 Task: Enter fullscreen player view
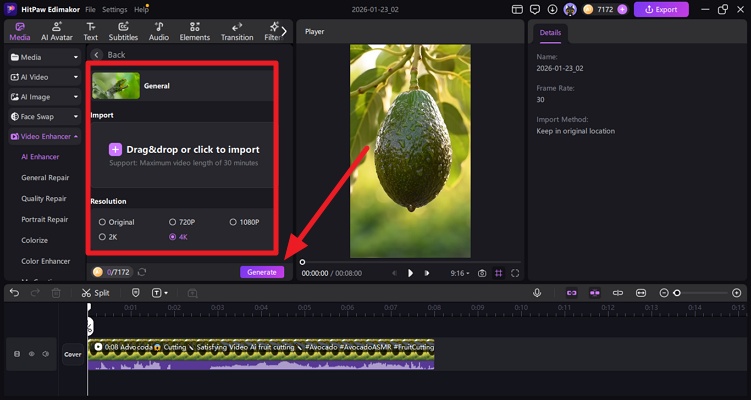pyautogui.click(x=515, y=273)
